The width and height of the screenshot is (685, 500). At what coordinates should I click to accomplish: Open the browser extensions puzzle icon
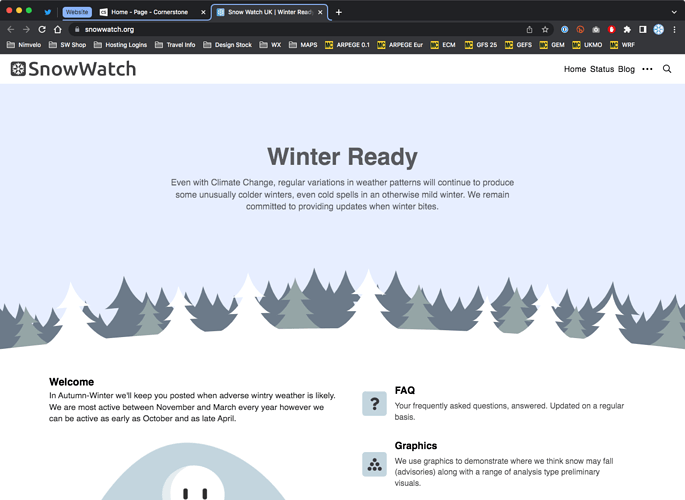coord(627,29)
